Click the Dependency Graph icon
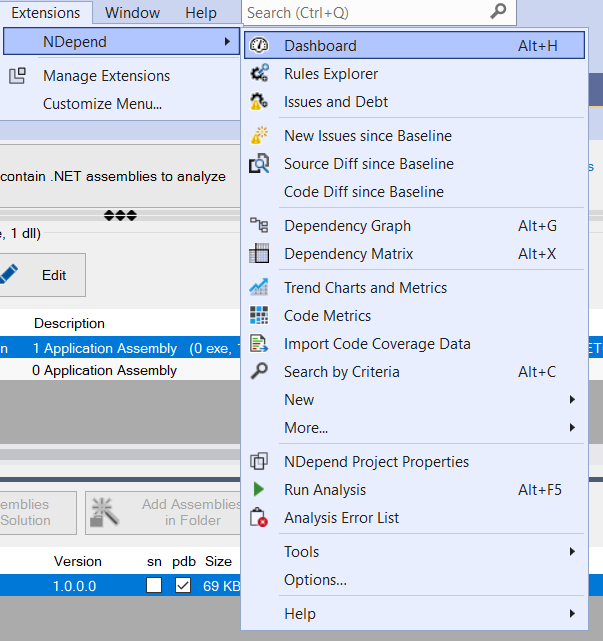 pos(259,226)
